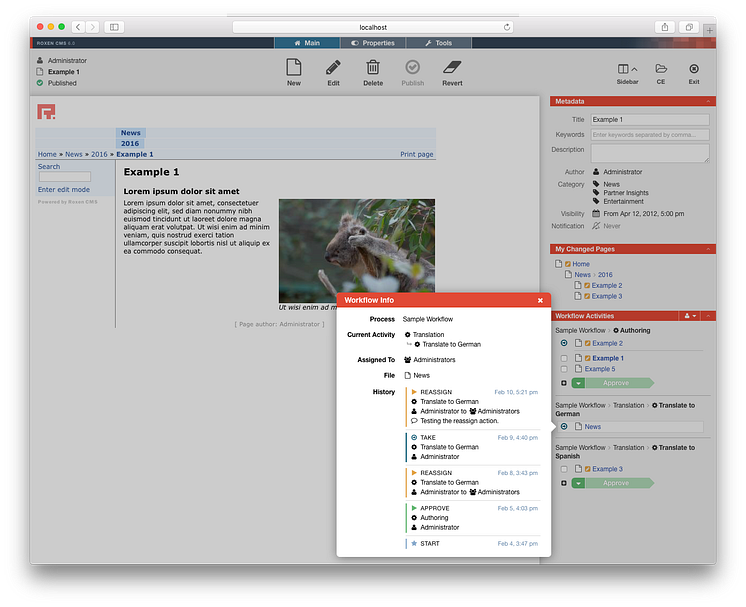Select the Edit pencil icon

click(333, 67)
